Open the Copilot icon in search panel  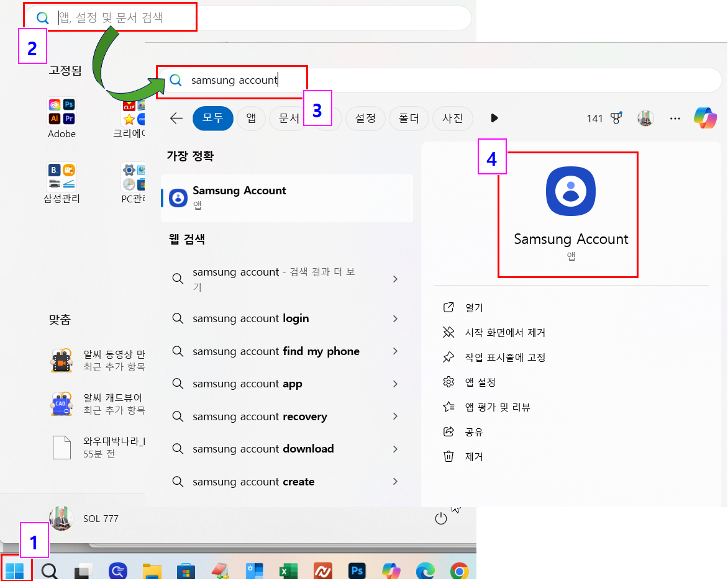pos(705,117)
